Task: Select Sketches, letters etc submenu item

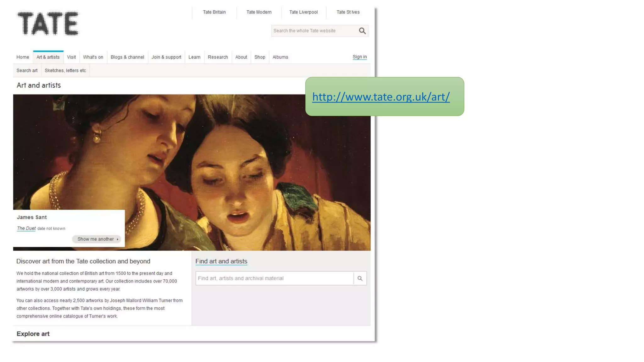Action: (65, 70)
